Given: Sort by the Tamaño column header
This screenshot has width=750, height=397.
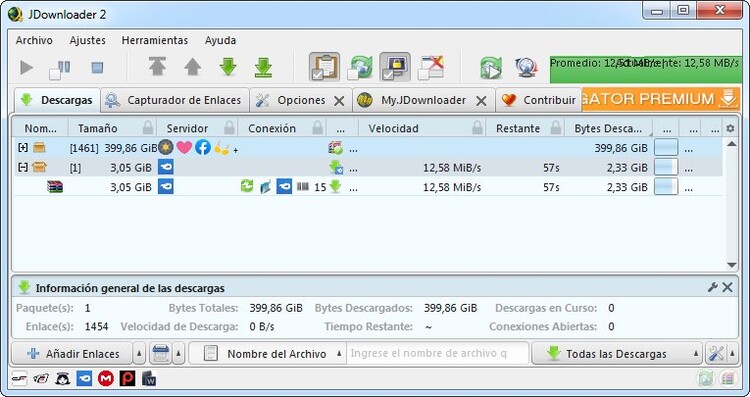Looking at the screenshot, I should tap(98, 128).
